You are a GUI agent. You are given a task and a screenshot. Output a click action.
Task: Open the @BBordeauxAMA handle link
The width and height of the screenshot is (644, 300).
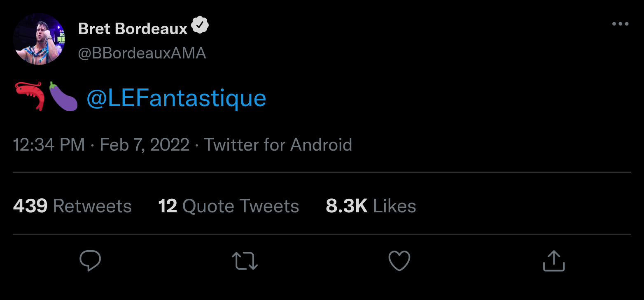point(142,53)
